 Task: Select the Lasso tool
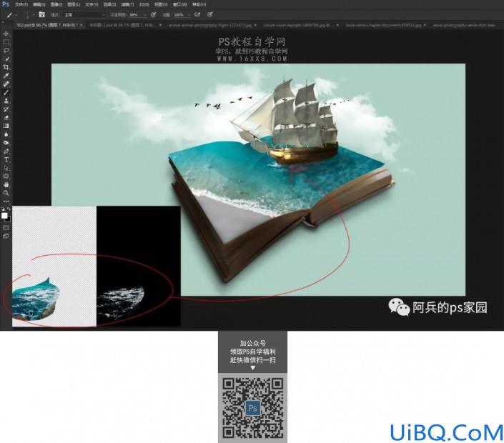coord(6,51)
